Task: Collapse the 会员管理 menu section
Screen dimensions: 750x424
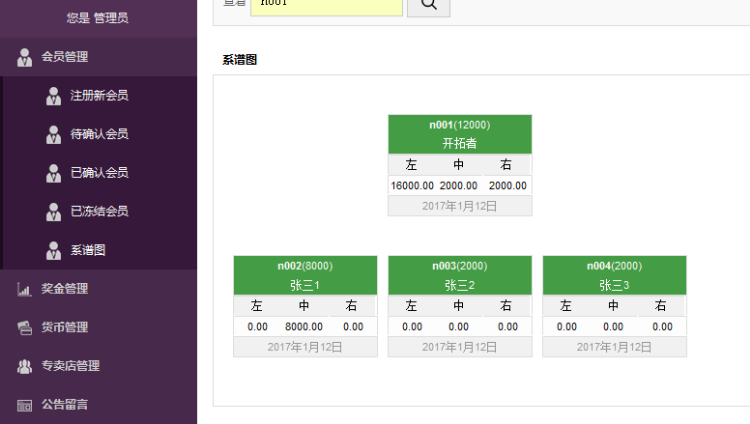Action: [x=65, y=57]
